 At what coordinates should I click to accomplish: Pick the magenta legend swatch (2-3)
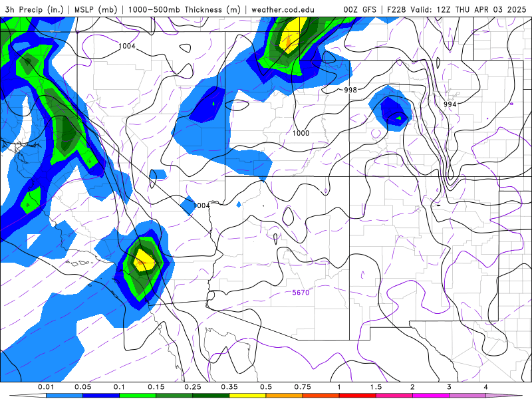(x=431, y=396)
